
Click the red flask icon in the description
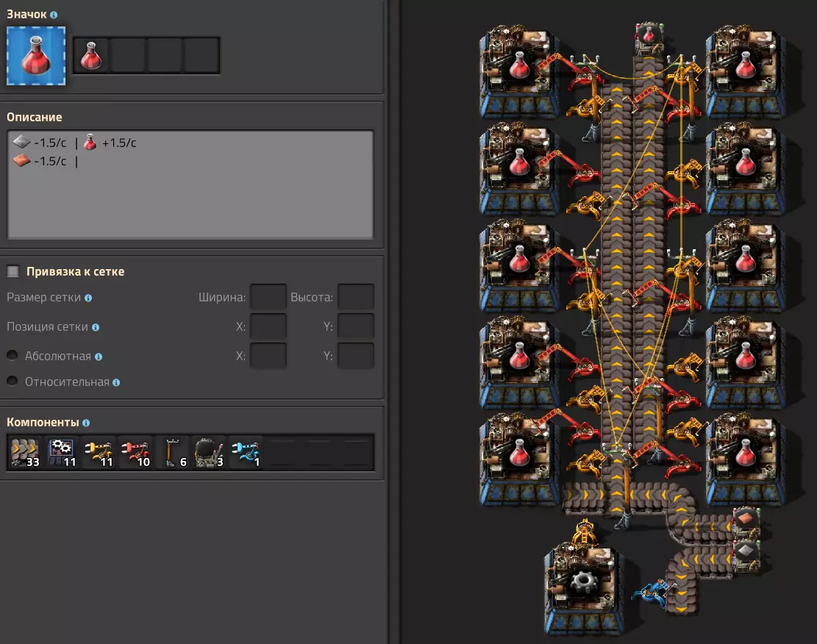point(90,142)
